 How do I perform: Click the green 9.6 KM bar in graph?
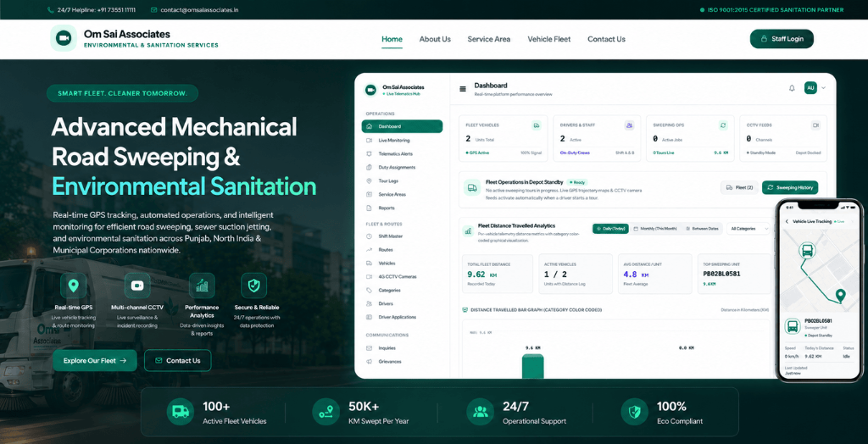[x=532, y=366]
